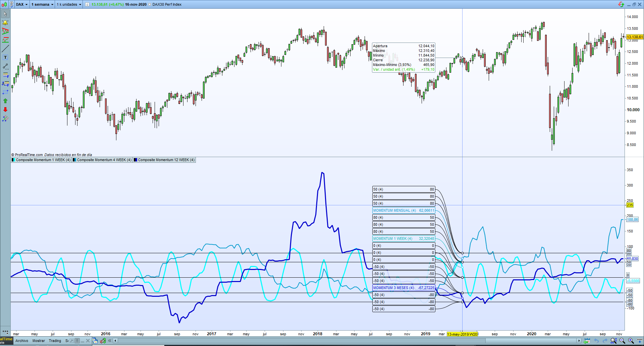Screen dimensions: 644x346
Task: Click the yellow 235 indicator axis label
Action: pyautogui.click(x=630, y=205)
